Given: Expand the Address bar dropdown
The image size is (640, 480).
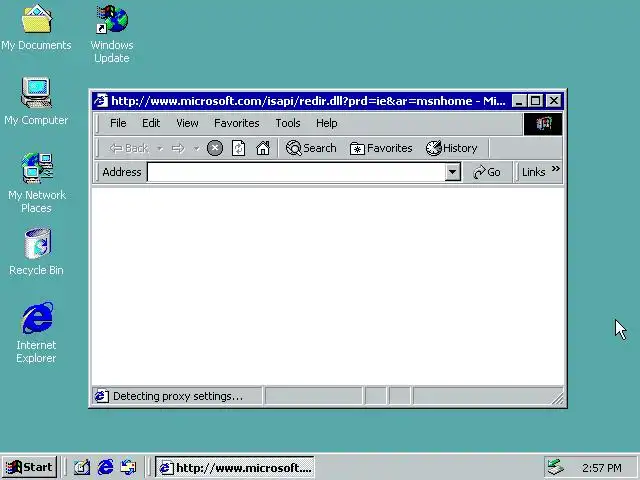Looking at the screenshot, I should point(452,172).
